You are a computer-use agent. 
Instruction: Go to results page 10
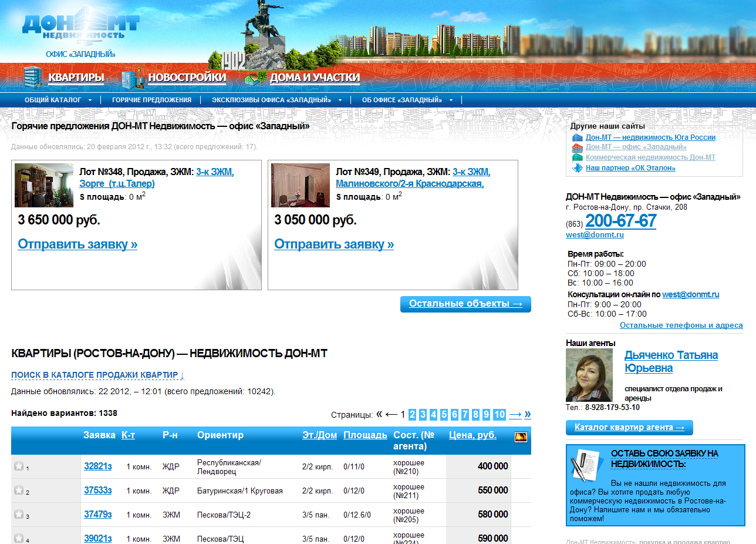pyautogui.click(x=500, y=414)
